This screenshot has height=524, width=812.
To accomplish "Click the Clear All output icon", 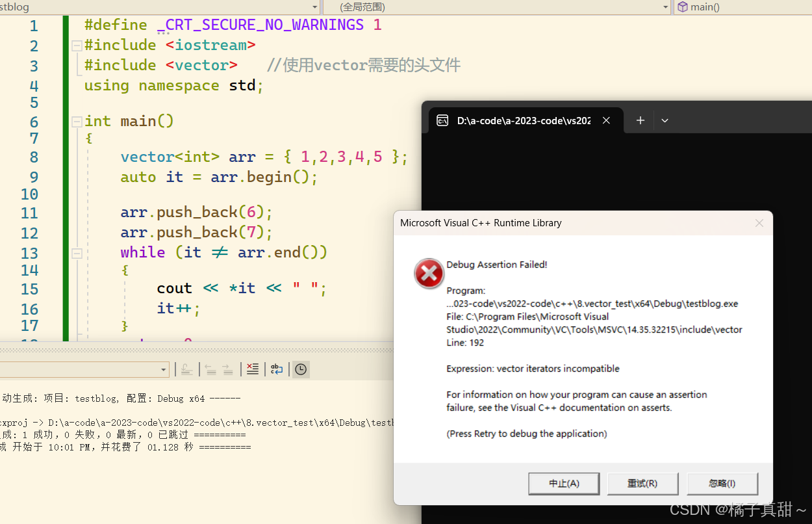I will pyautogui.click(x=253, y=369).
